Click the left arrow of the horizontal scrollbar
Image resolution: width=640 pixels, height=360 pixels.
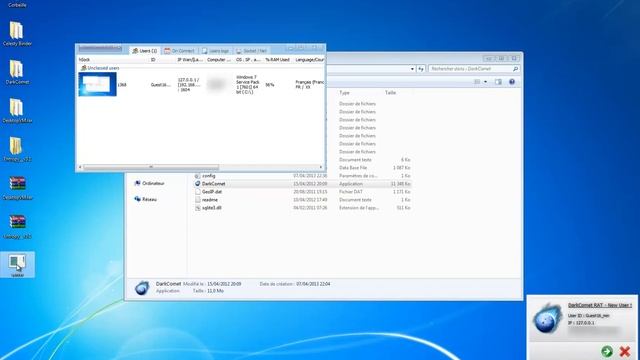pos(80,167)
